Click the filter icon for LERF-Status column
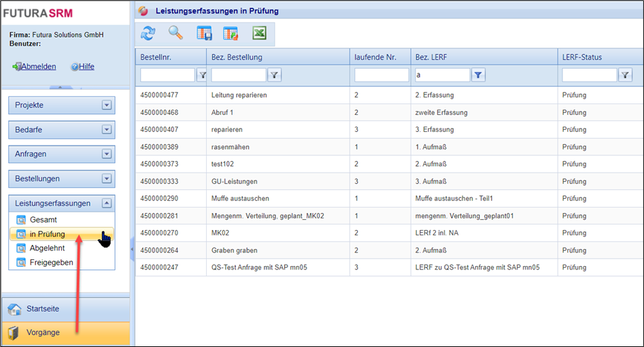 [625, 76]
